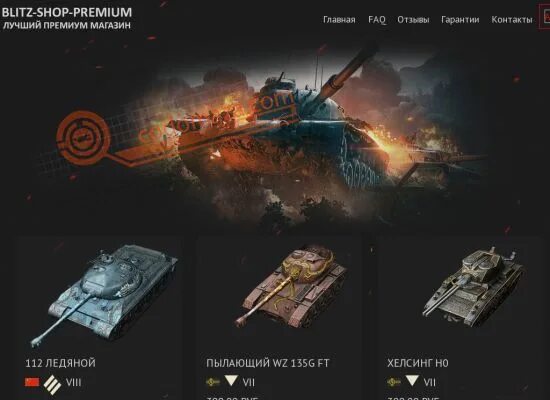The image size is (550, 400).
Task: Open the 112 Ледяной tank image
Action: pos(104,295)
